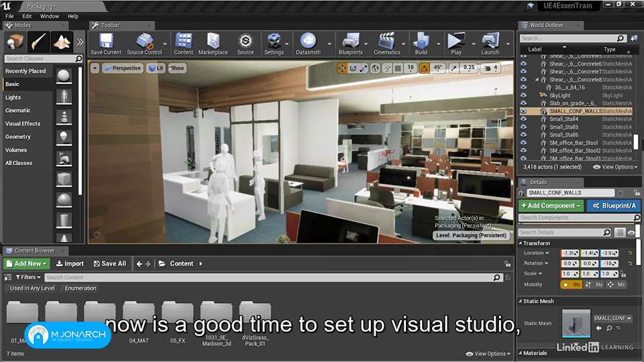The width and height of the screenshot is (644, 362).
Task: Open World Outliner View Options
Action: [x=615, y=167]
